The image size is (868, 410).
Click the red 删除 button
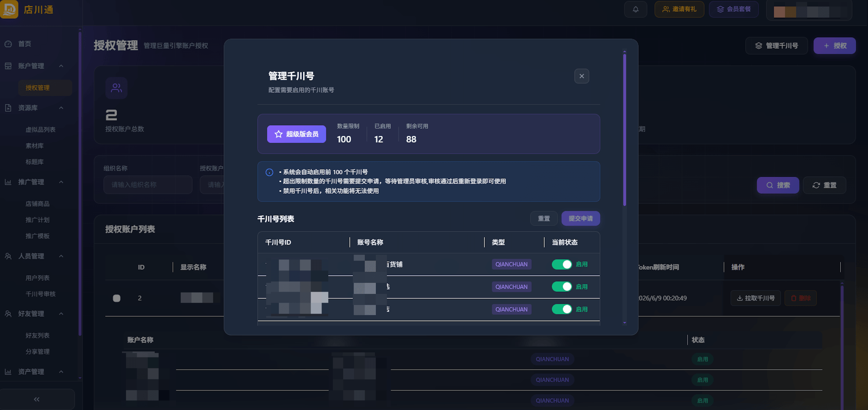[x=801, y=298]
